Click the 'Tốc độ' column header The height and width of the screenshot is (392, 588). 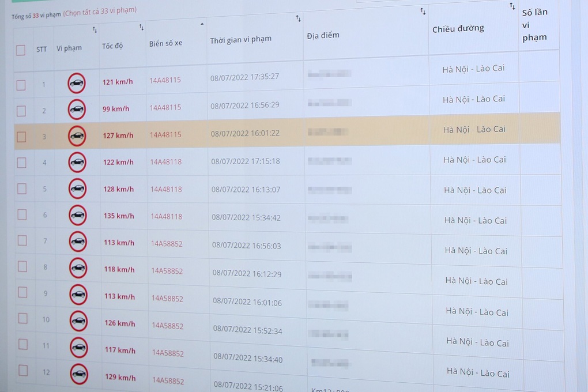[112, 46]
